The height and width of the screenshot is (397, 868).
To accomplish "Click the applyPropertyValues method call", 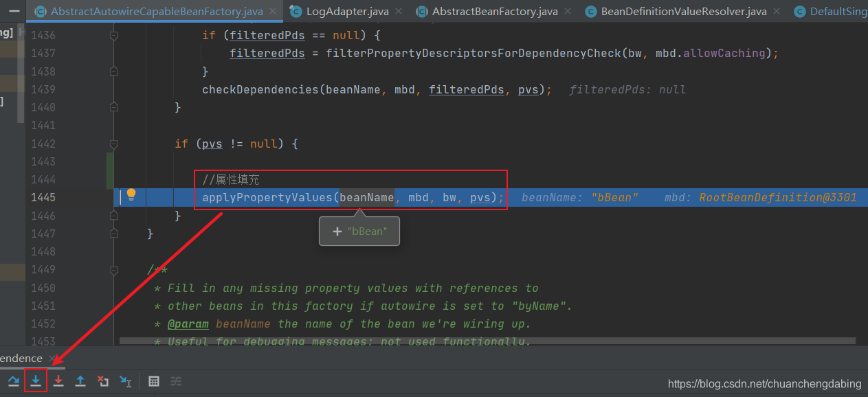I will [267, 197].
